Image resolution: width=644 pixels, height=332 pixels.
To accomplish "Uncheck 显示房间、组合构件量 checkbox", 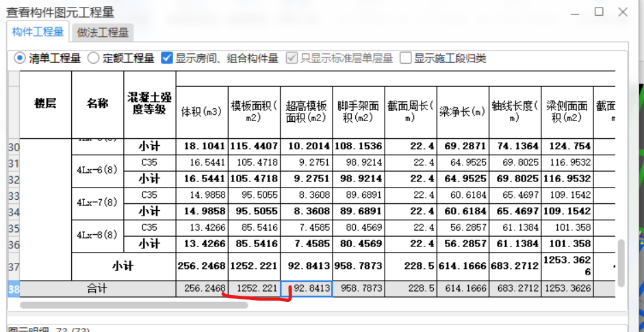I will (166, 58).
